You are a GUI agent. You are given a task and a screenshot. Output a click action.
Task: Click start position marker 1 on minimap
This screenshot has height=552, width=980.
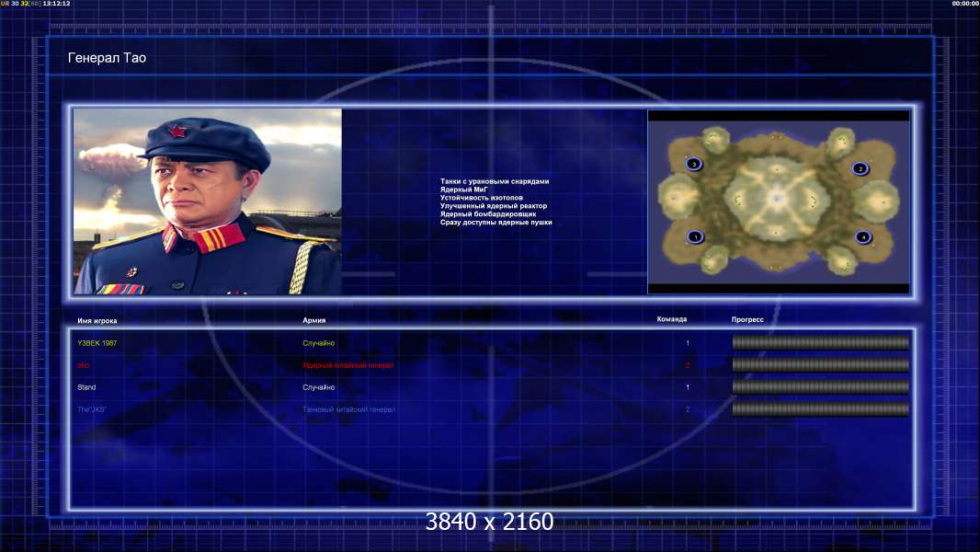(695, 237)
